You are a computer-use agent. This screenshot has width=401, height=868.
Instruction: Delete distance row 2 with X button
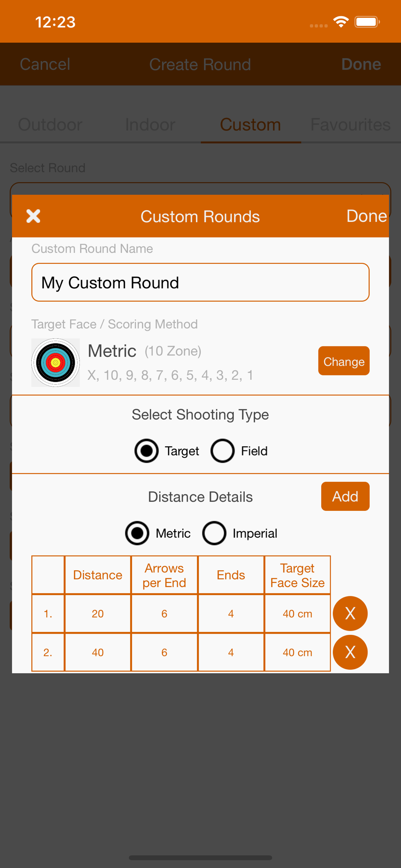tap(350, 652)
